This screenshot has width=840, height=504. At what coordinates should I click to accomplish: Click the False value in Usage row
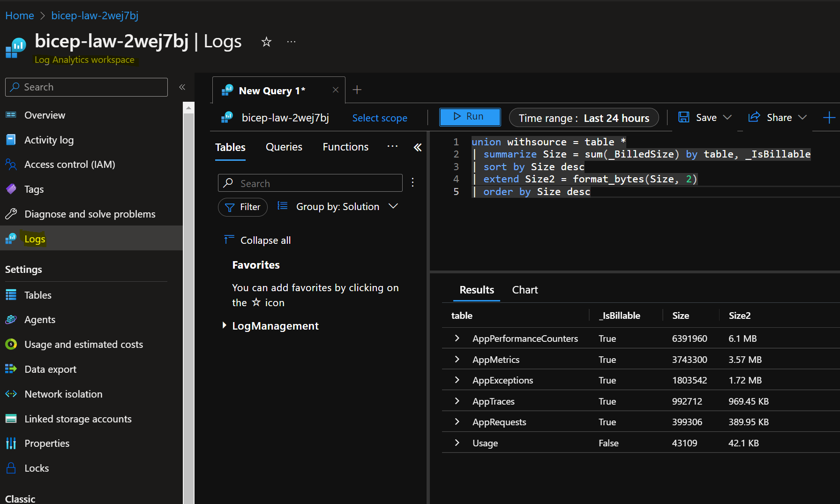pos(608,443)
